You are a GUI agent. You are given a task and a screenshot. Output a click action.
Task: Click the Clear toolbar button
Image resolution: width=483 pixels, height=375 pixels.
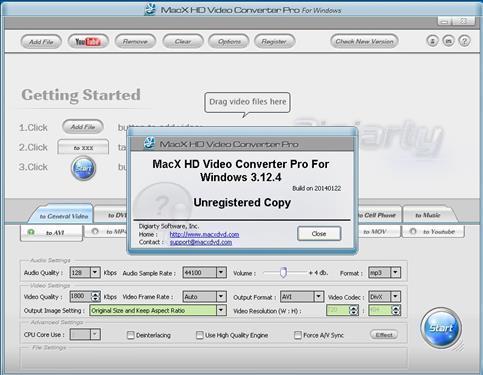(183, 42)
